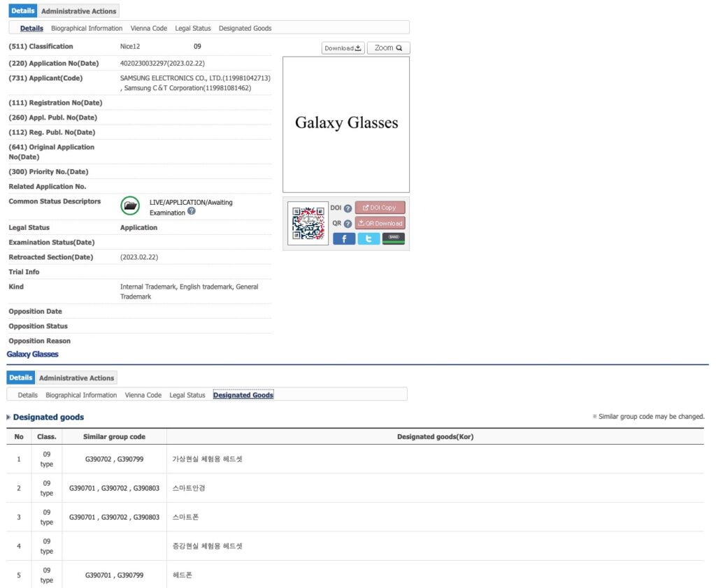Image resolution: width=716 pixels, height=588 pixels.
Task: Click the QR help question mark
Action: 348,224
